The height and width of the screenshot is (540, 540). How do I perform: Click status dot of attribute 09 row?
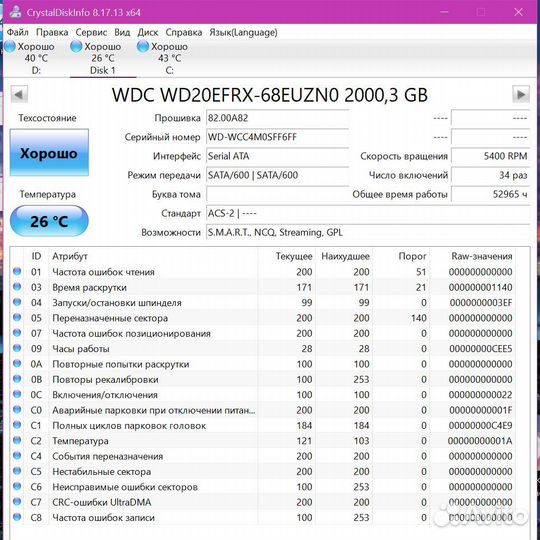point(17,348)
